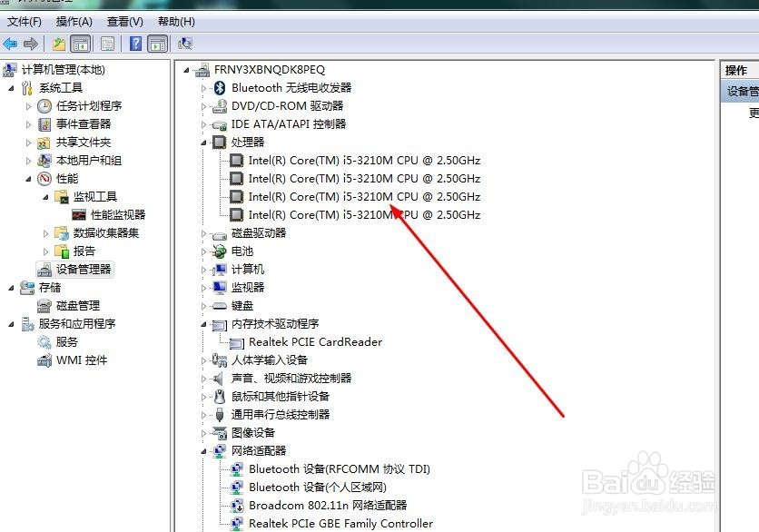Screen dimensions: 759x532
Task: Expand the 人体学输入设备 node
Action: 203,360
